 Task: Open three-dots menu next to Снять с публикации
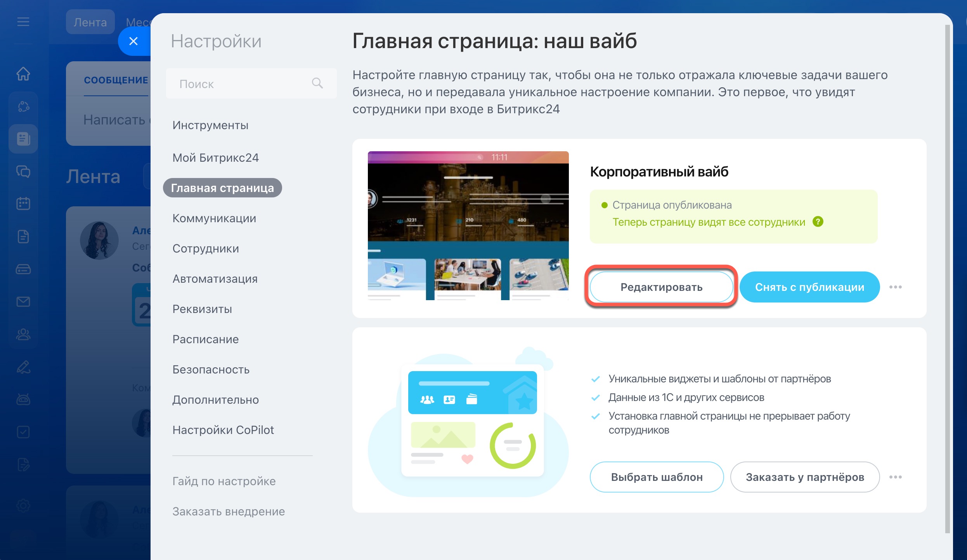(x=896, y=287)
